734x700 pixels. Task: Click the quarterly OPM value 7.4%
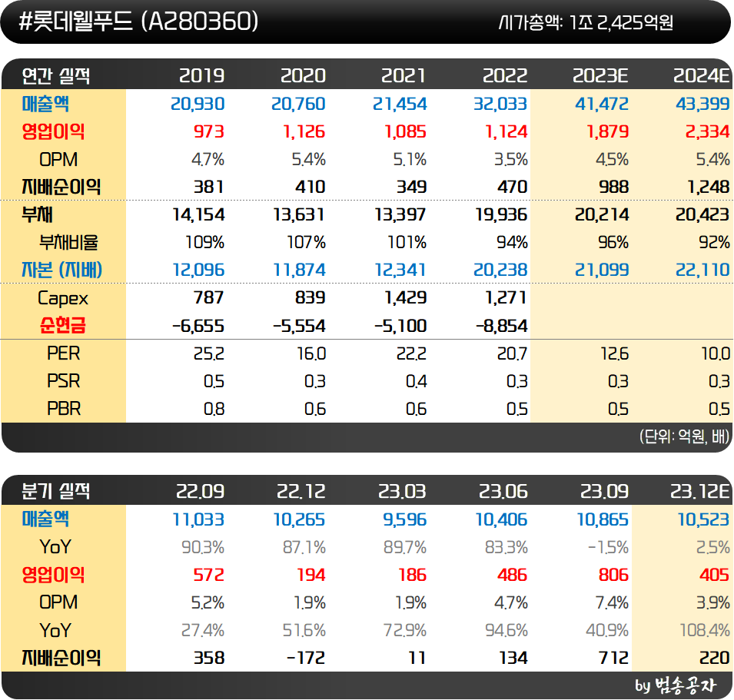612,602
